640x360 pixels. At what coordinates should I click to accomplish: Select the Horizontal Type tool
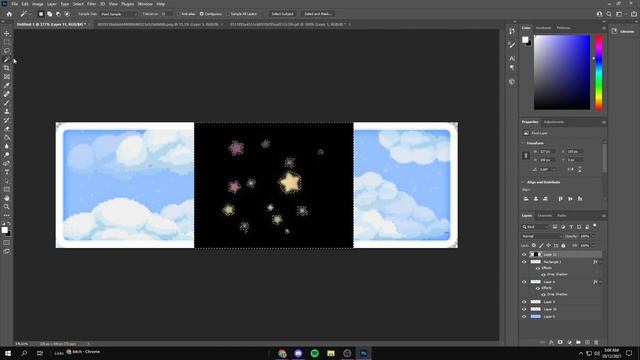pos(7,172)
